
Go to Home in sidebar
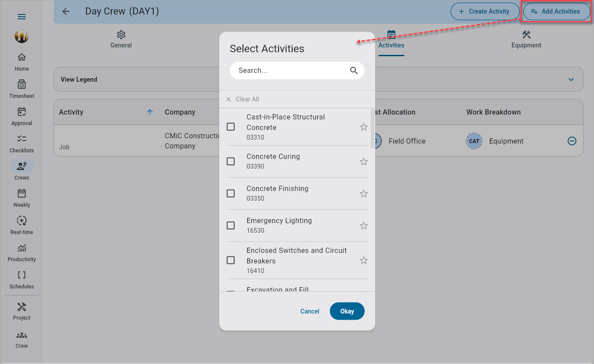click(22, 62)
